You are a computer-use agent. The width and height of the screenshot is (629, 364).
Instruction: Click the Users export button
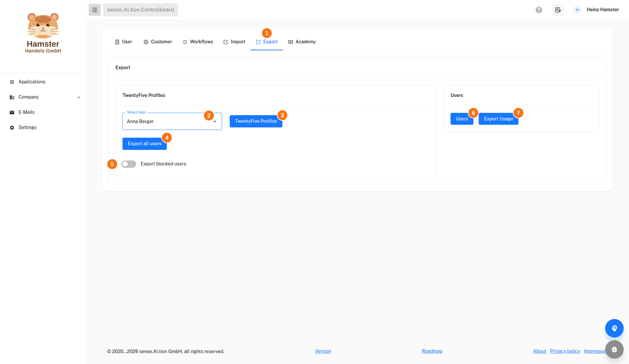(x=462, y=119)
